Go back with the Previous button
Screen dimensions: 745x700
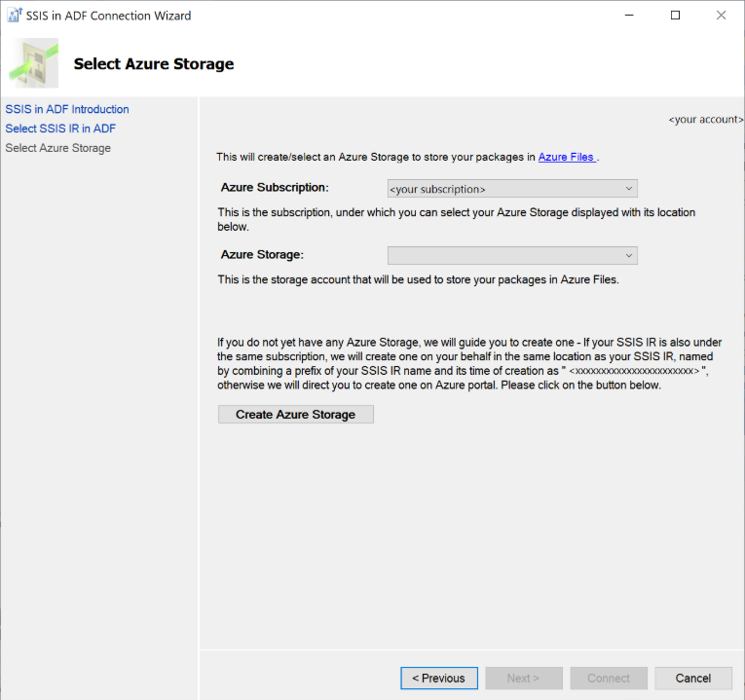coord(439,679)
